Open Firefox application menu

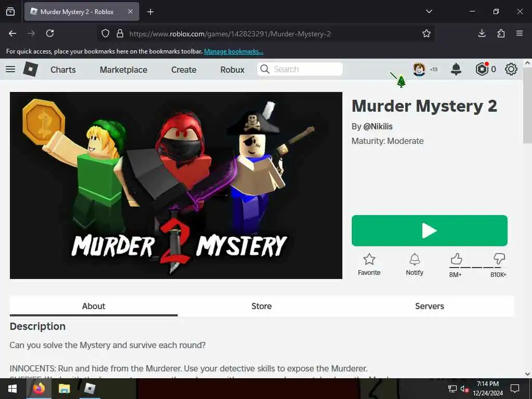pos(520,33)
